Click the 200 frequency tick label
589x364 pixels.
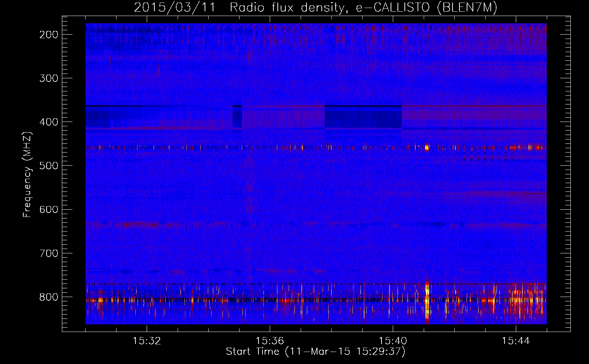pos(49,35)
